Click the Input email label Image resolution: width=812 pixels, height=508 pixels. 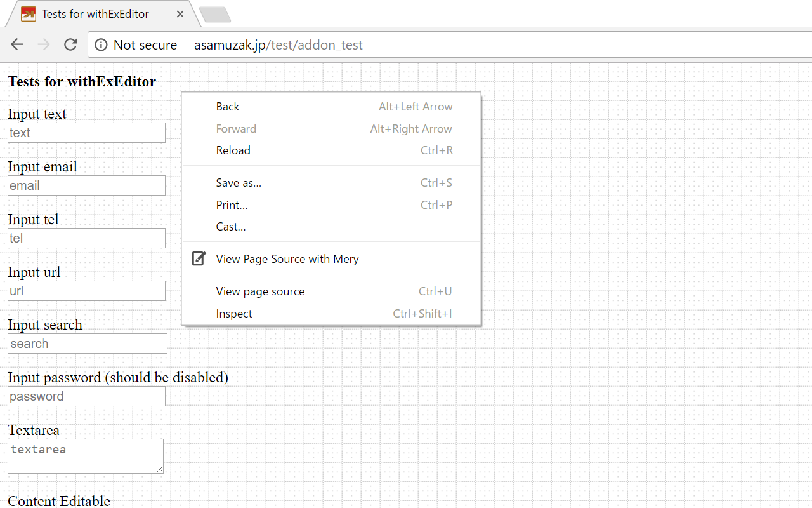click(x=43, y=166)
